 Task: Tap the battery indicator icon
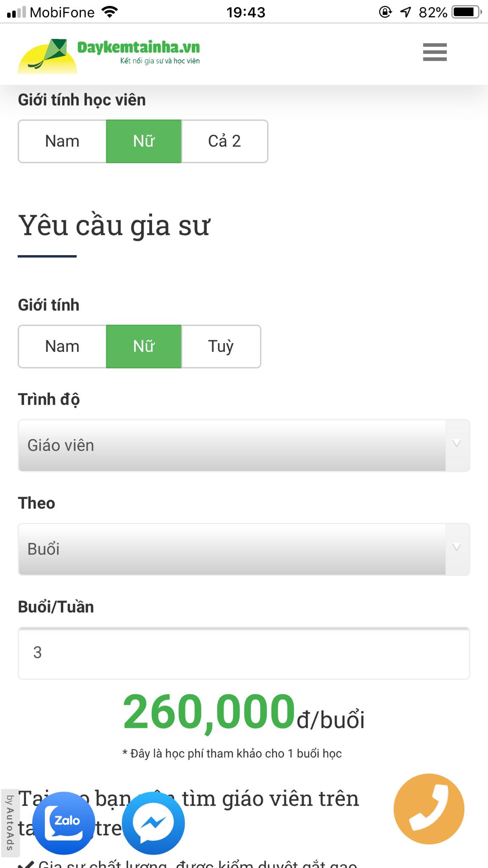coord(466,12)
